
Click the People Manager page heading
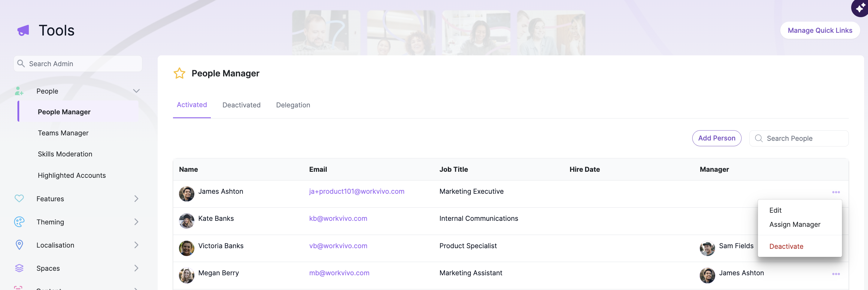pyautogui.click(x=225, y=73)
